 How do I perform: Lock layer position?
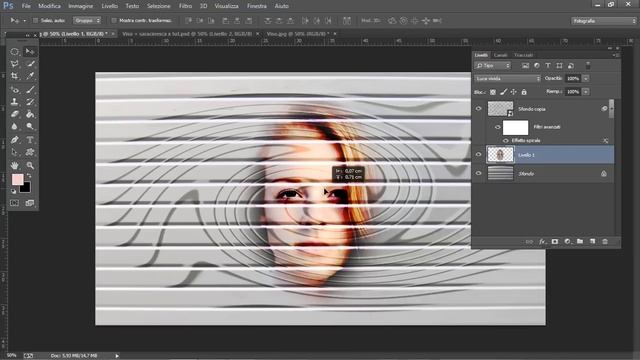click(513, 92)
